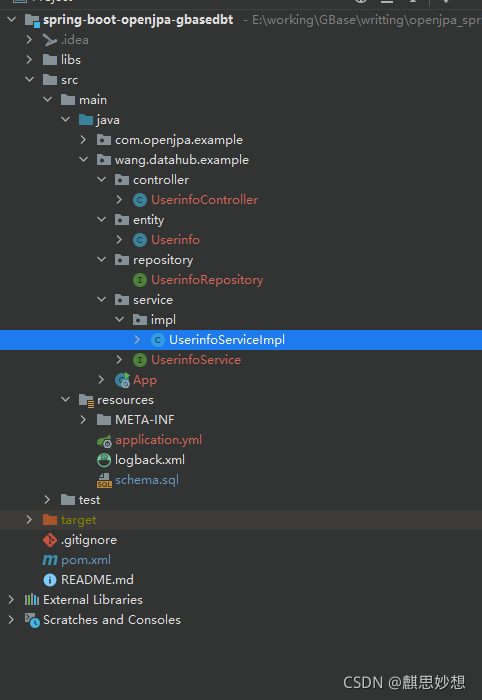Image resolution: width=482 pixels, height=700 pixels.
Task: Click the UserinfoController class icon
Action: pyautogui.click(x=140, y=200)
